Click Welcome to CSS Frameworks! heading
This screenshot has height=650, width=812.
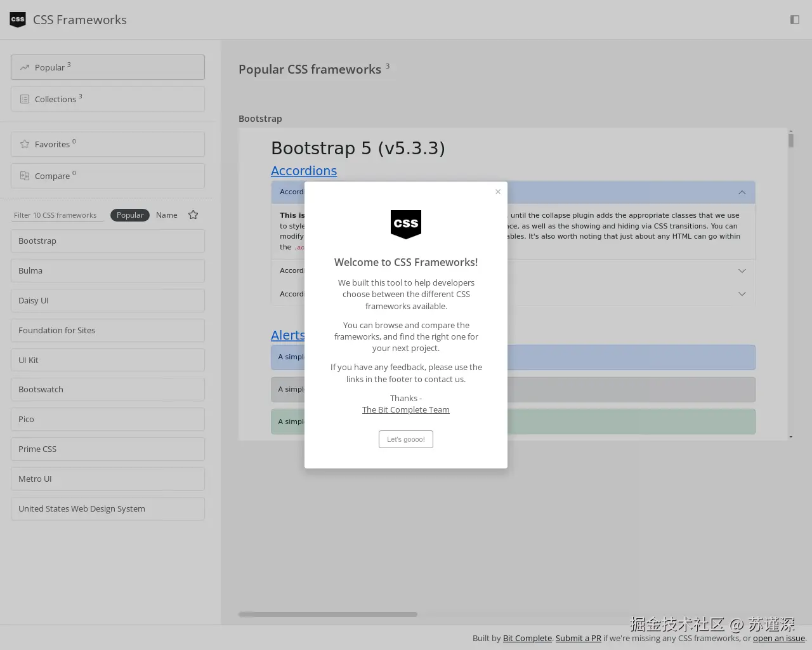406,262
